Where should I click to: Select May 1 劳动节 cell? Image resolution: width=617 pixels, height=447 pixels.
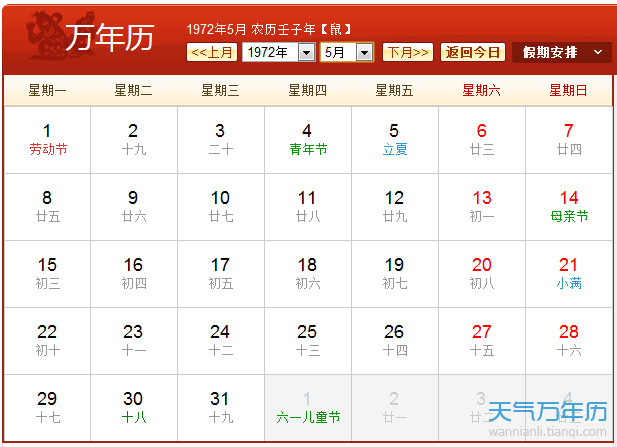point(47,140)
